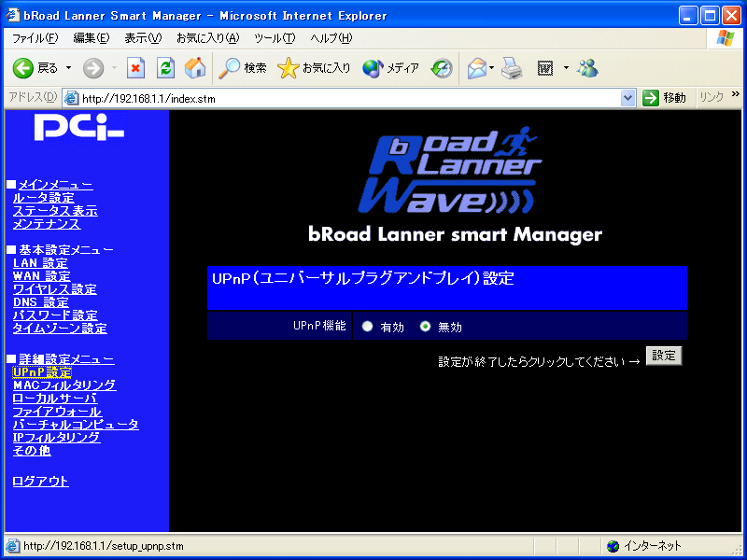
Task: Click the Messenger people icon
Action: 587,68
